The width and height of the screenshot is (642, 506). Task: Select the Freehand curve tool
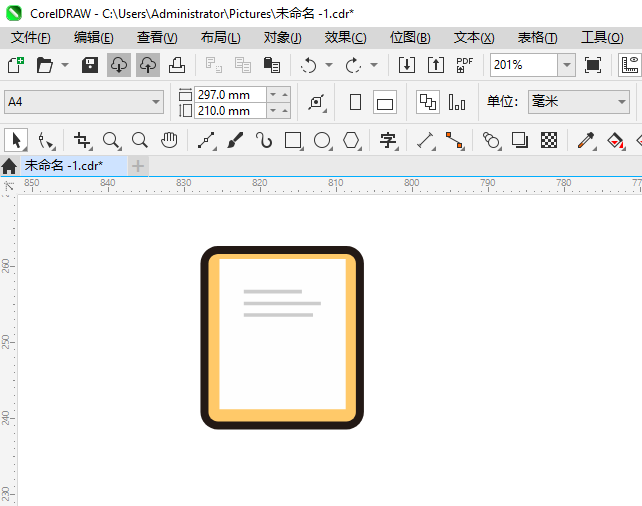[x=207, y=140]
